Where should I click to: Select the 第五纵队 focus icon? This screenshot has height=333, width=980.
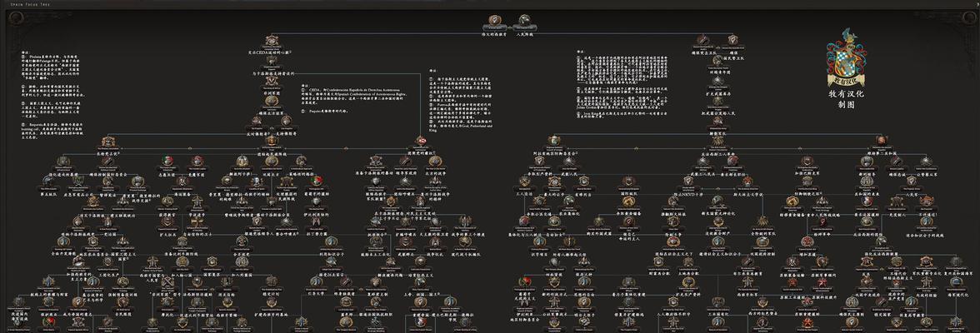click(47, 183)
